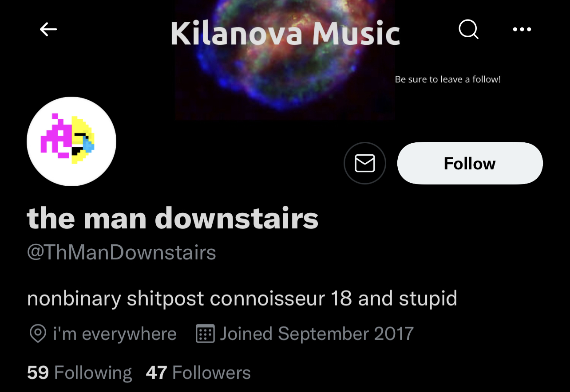570x392 pixels.
Task: Send a direct message via envelope icon
Action: tap(365, 163)
